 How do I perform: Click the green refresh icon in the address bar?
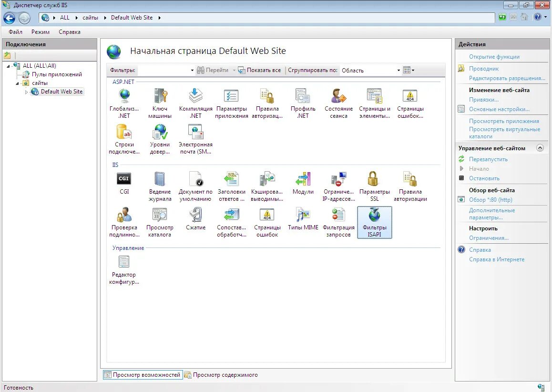(x=502, y=17)
